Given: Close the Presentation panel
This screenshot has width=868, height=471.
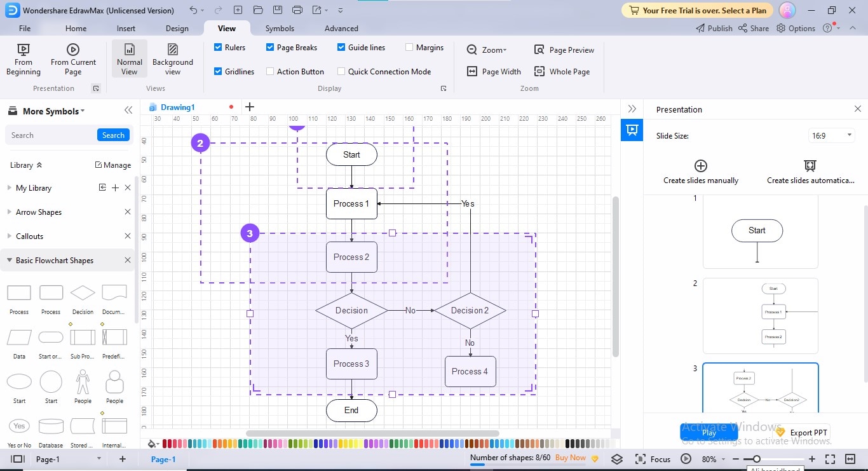Looking at the screenshot, I should point(858,109).
